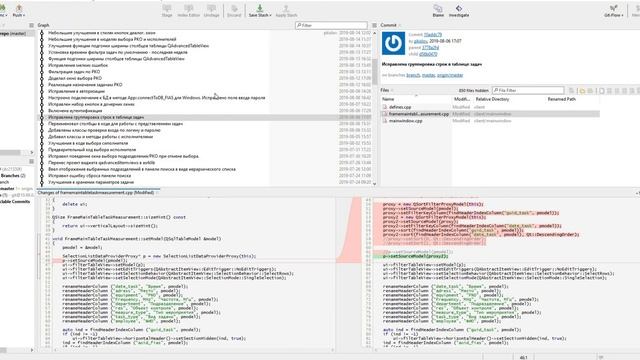Click the yellow folder view icon in Files toolbar
Screen dimensions: 640x360
click(x=582, y=91)
